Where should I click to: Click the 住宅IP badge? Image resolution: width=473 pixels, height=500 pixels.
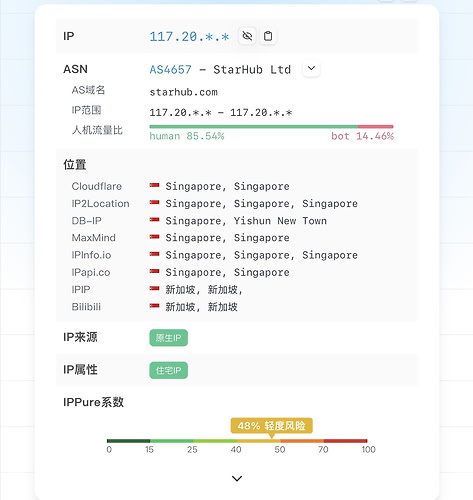(x=168, y=370)
